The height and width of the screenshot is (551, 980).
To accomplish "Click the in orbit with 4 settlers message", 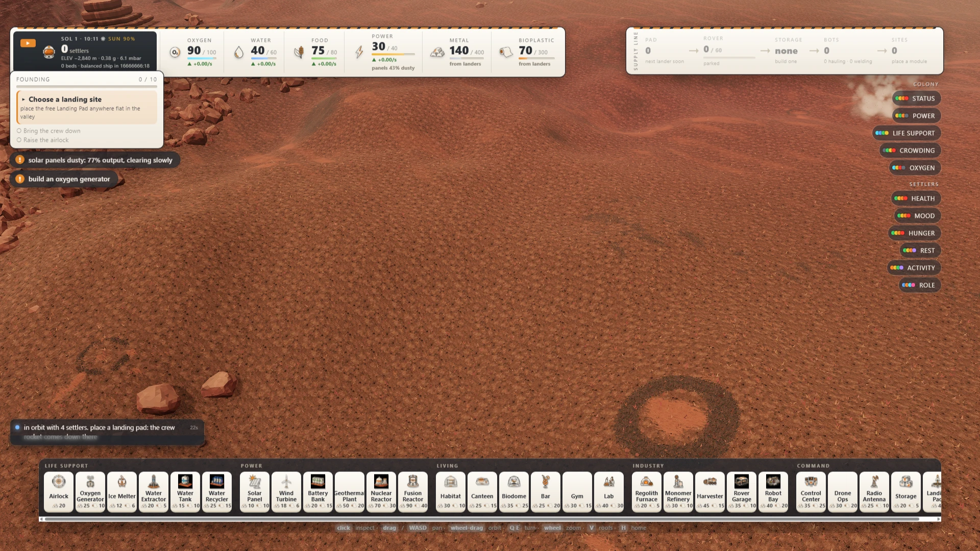I will [107, 432].
